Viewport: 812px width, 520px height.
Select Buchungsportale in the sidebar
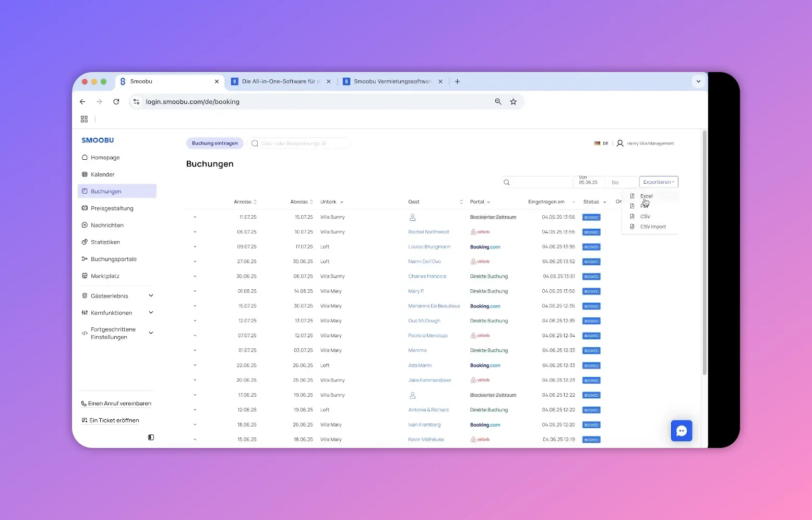click(114, 258)
